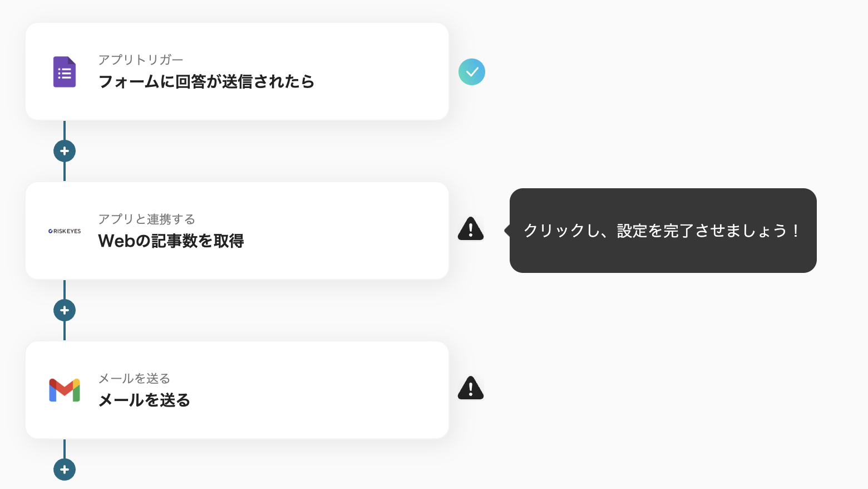The height and width of the screenshot is (489, 868).
Task: Open フォームに回答が送信されたら trigger title
Action: point(206,82)
